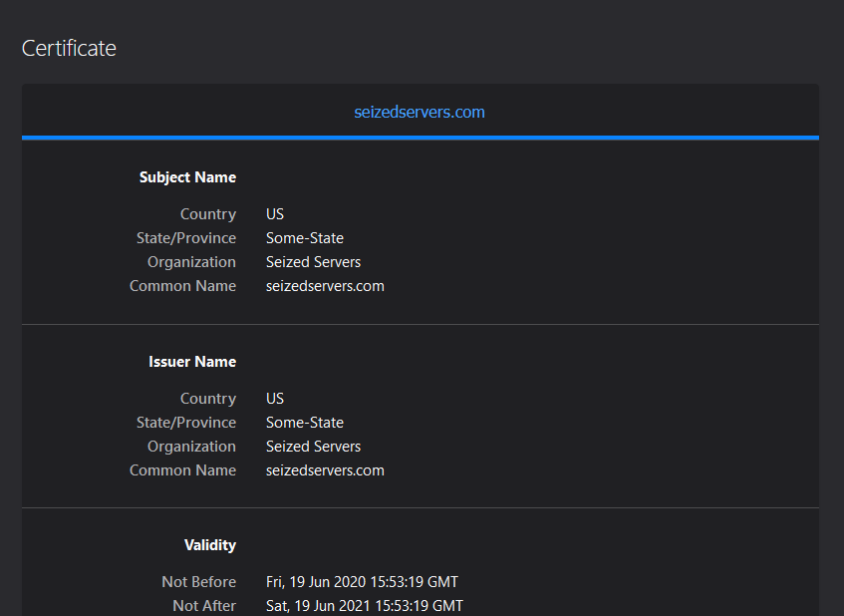Click Subject Organization label
The image size is (844, 616).
tap(191, 262)
